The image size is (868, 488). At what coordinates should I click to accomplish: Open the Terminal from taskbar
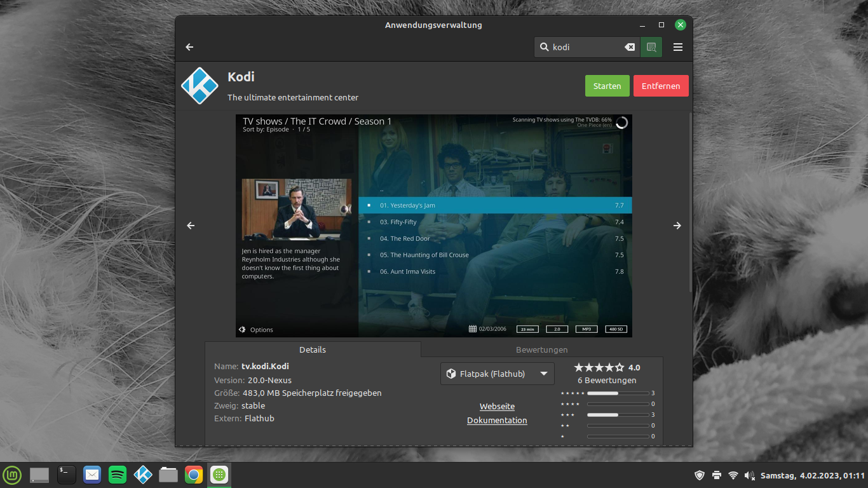[x=67, y=475]
